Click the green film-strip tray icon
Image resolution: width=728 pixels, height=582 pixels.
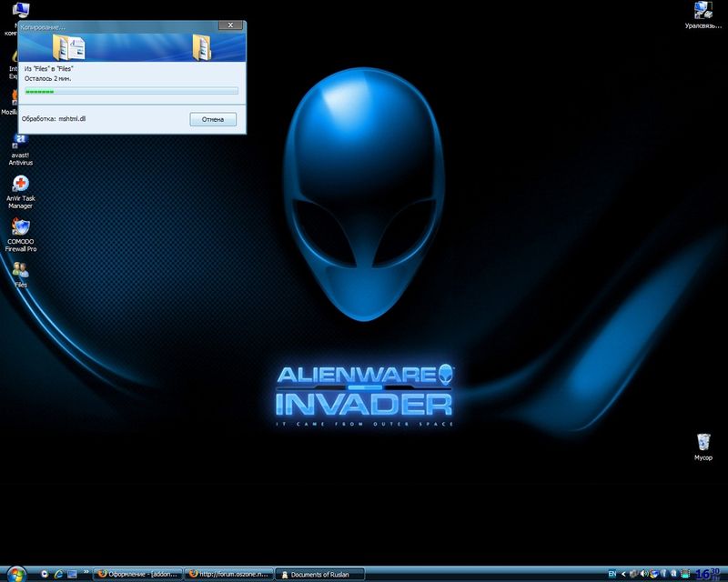[x=685, y=574]
